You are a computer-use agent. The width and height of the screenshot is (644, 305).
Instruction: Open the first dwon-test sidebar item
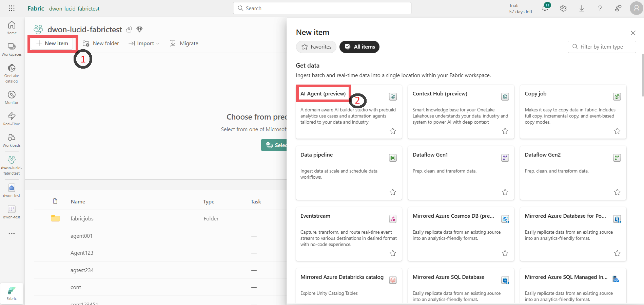(12, 191)
